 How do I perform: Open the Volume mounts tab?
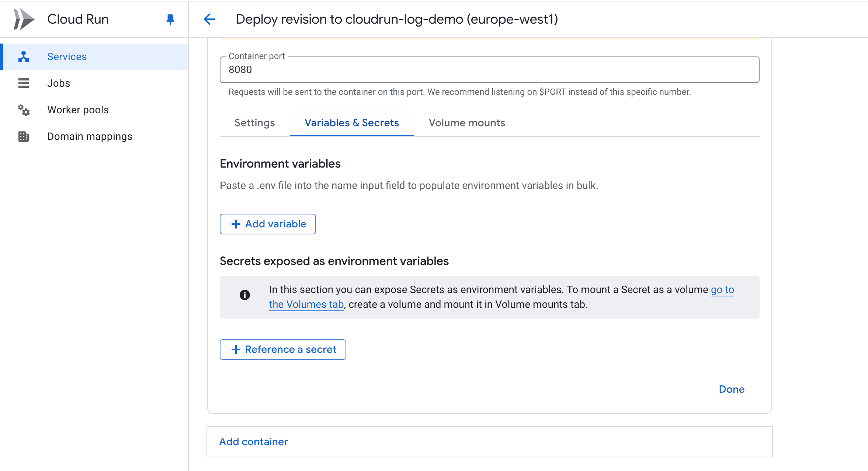point(466,123)
